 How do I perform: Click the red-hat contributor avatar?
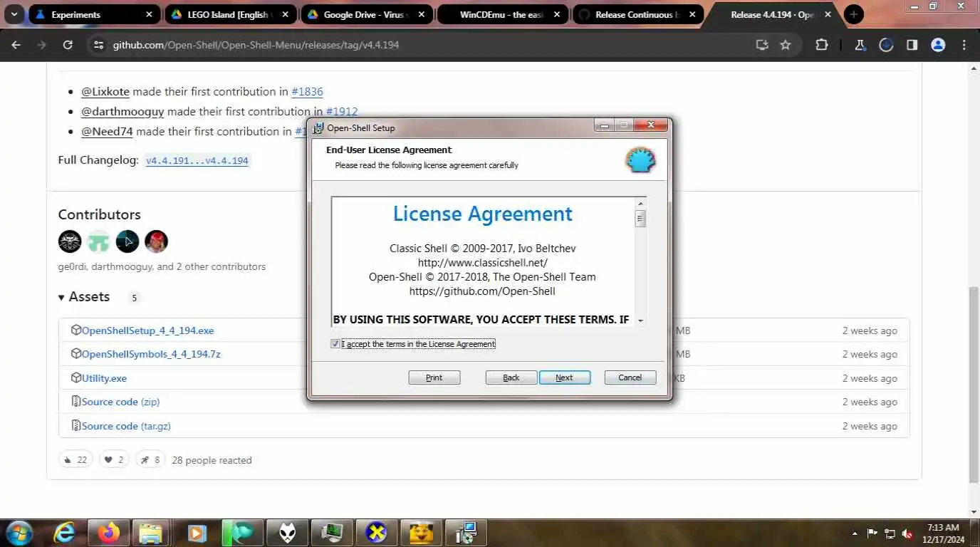[x=156, y=241]
